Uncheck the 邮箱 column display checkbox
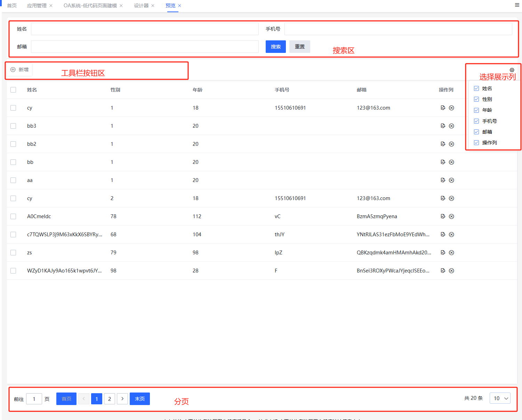Screen dimensions: 522x420 click(x=476, y=132)
